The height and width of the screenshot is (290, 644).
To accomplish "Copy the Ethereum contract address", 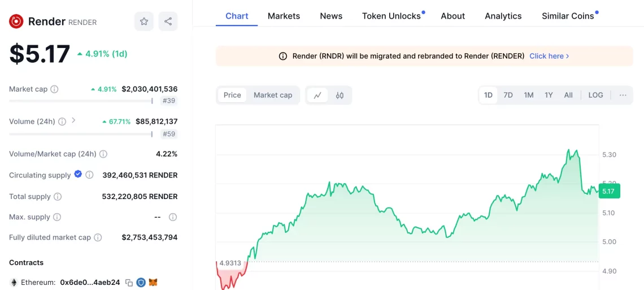I will (x=129, y=282).
